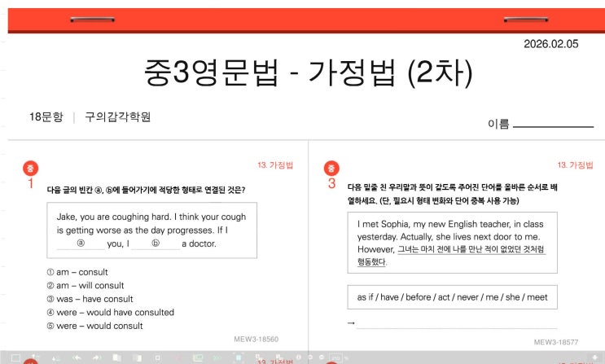Click the left handle on the red top bar

coord(92,17)
